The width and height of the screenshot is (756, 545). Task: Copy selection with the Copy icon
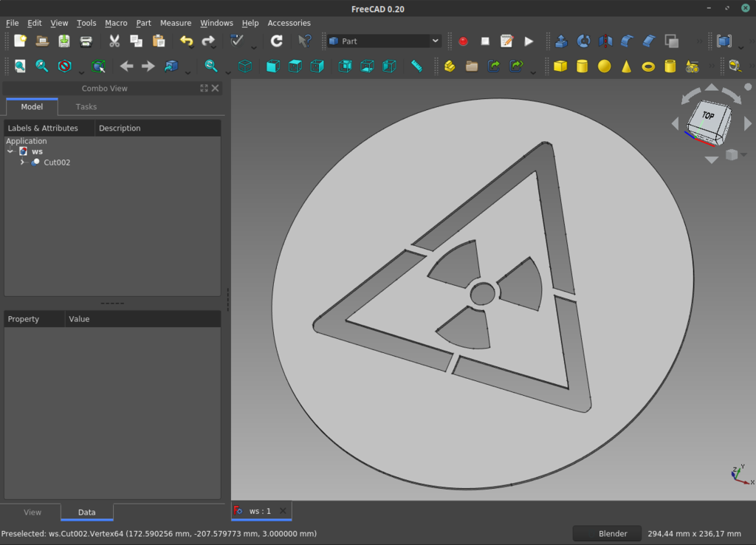(x=136, y=41)
